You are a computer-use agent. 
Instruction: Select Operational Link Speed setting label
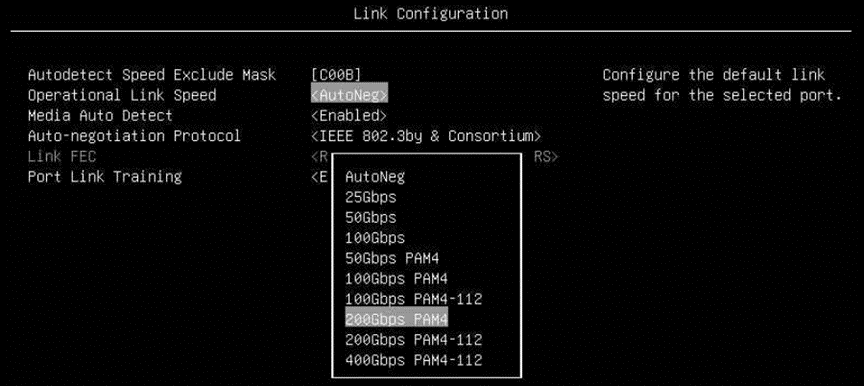tap(122, 95)
